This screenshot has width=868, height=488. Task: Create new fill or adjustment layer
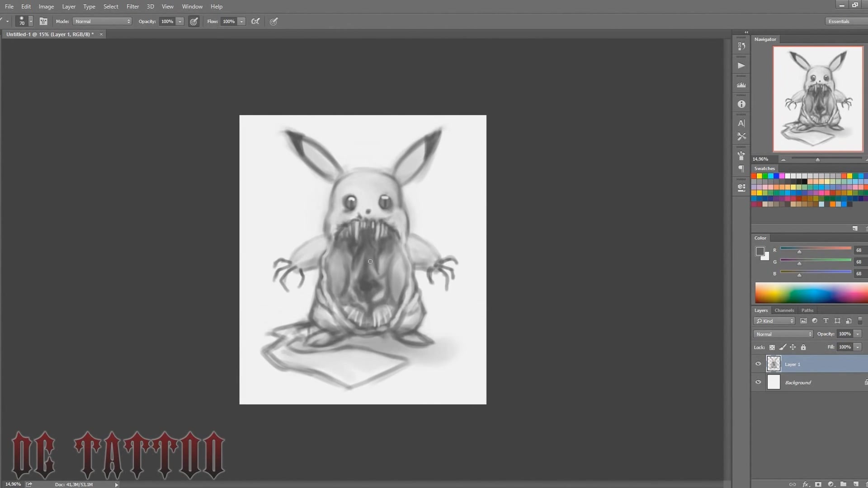point(831,484)
